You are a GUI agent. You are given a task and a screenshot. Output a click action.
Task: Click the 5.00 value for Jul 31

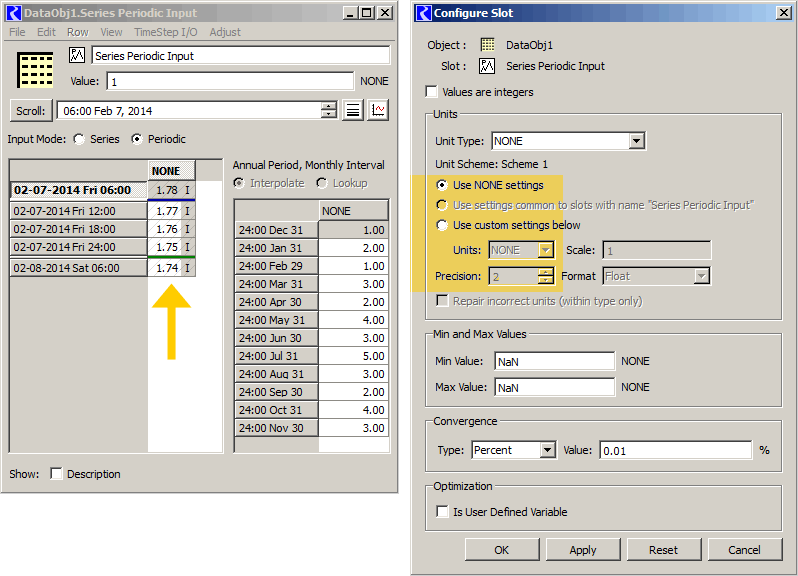click(354, 356)
